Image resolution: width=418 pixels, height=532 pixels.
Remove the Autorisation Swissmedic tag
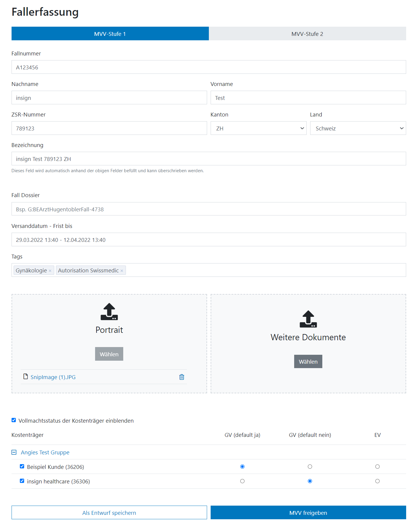[x=122, y=271]
